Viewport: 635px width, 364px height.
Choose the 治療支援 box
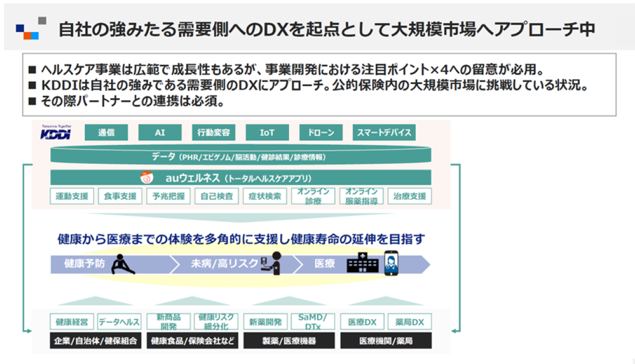(410, 196)
